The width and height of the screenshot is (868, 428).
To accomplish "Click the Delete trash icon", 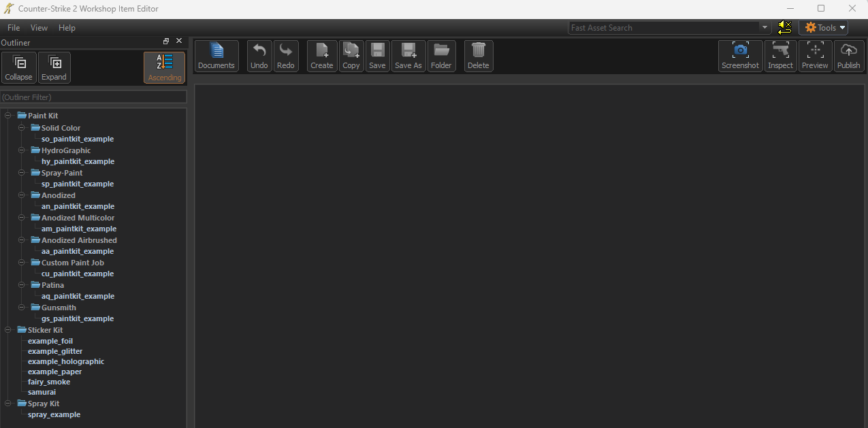I will point(479,50).
